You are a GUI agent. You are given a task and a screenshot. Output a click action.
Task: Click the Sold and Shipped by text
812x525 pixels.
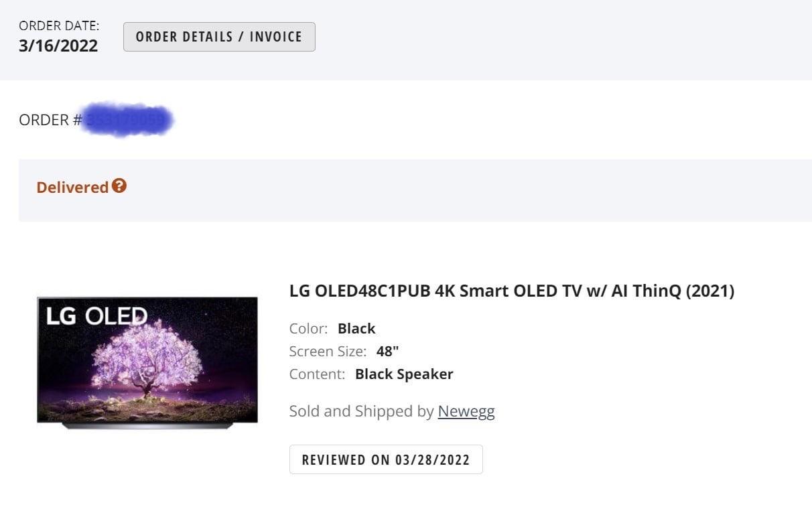click(362, 411)
